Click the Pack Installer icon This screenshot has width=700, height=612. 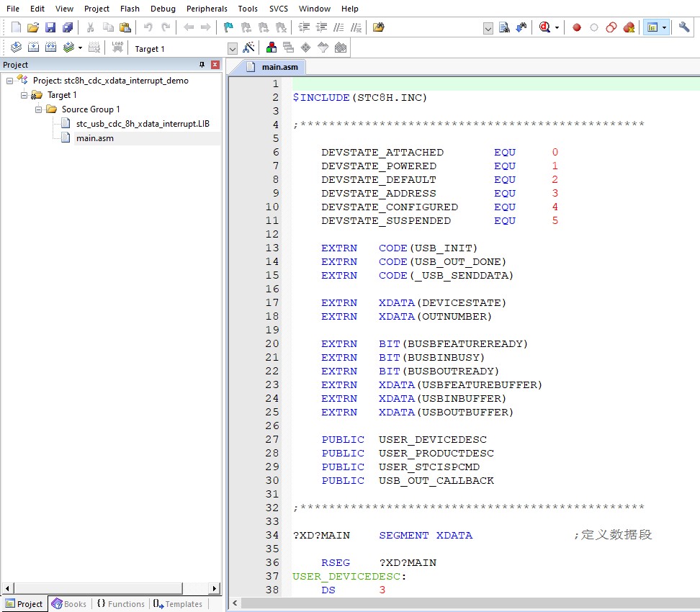point(341,48)
